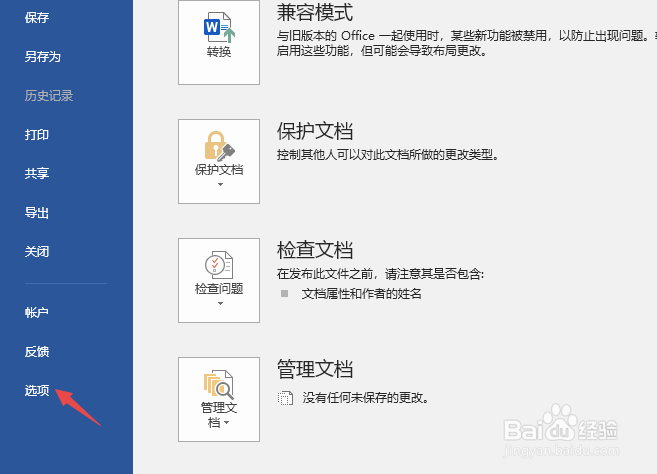The height and width of the screenshot is (474, 657).
Task: Click the 兼容模式 heading
Action: click(x=315, y=12)
